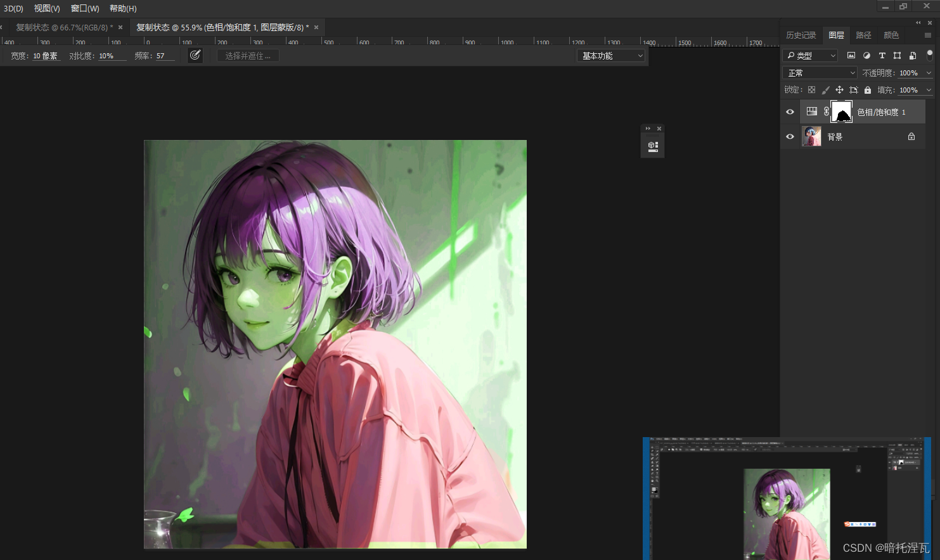Select the 55.9% 色相/饱和度 document tab
This screenshot has width=940, height=560.
222,27
